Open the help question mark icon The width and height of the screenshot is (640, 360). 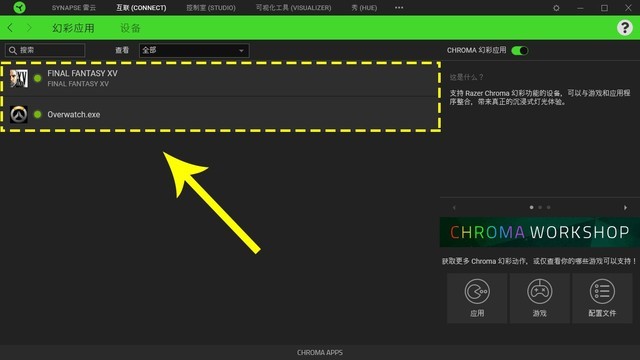(624, 28)
